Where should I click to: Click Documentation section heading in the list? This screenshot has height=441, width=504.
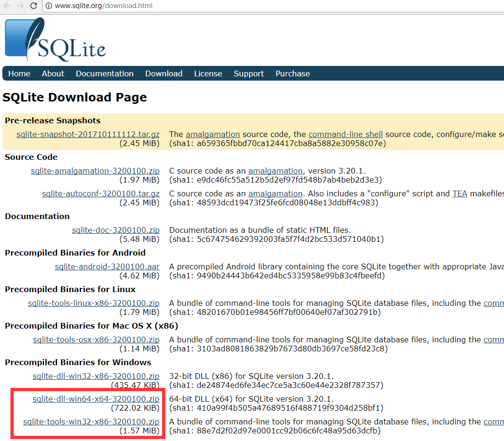[37, 216]
